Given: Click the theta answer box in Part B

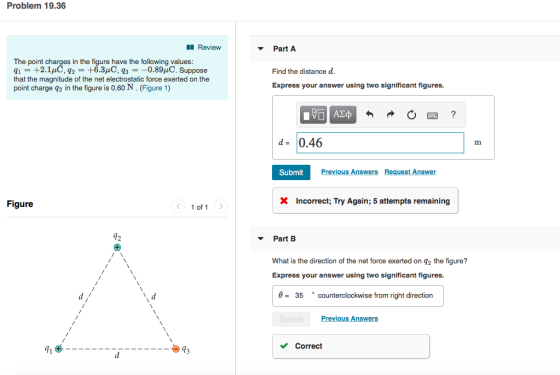Looking at the screenshot, I should (358, 296).
